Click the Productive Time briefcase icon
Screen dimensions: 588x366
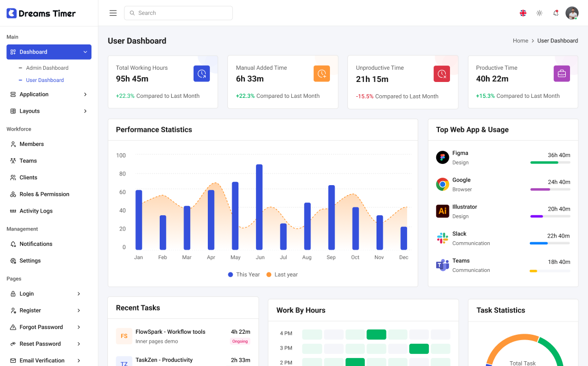pos(562,74)
